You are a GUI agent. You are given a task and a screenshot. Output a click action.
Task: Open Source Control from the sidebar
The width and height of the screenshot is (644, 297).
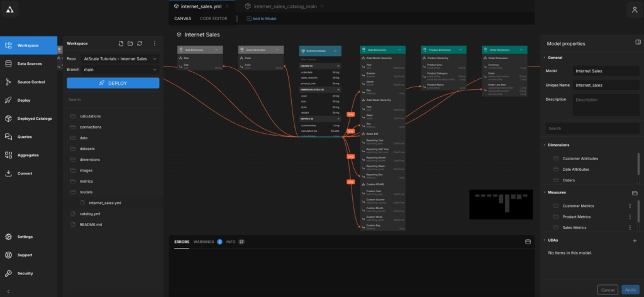click(x=30, y=82)
